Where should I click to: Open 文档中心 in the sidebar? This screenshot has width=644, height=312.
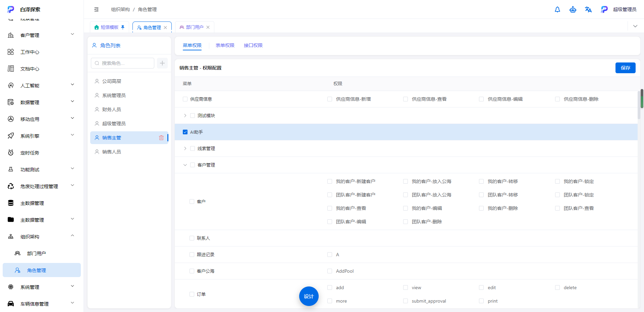(42, 69)
